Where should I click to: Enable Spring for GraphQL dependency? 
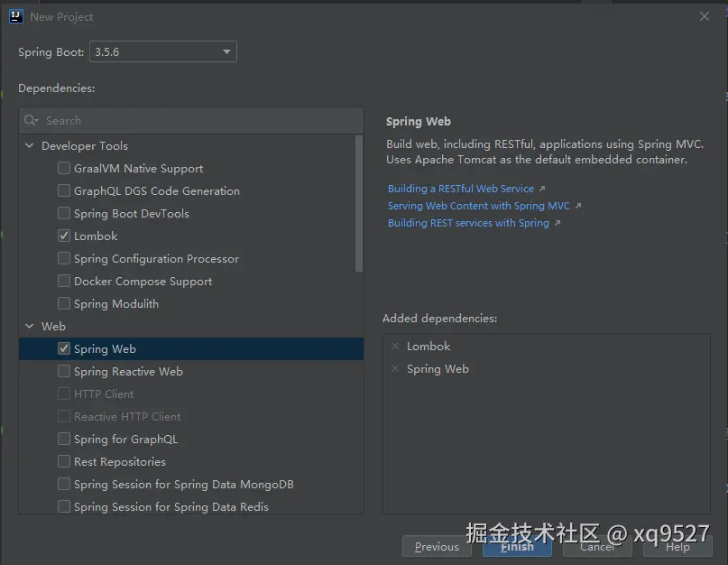point(64,439)
